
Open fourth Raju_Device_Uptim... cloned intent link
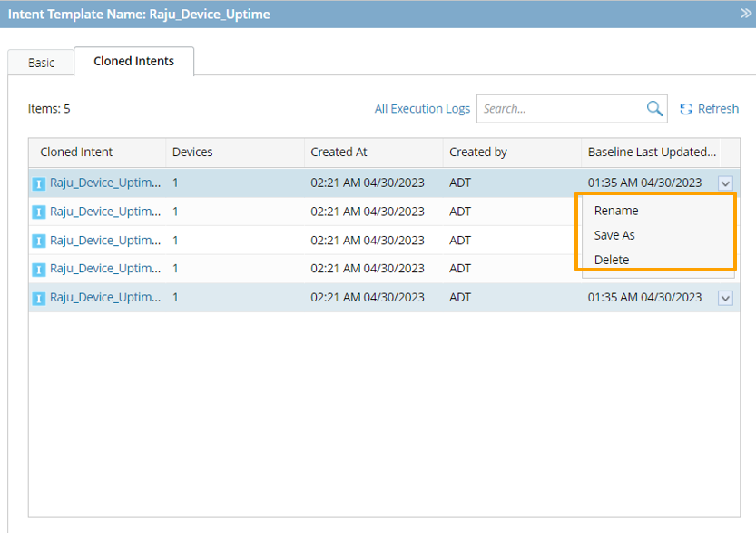105,268
